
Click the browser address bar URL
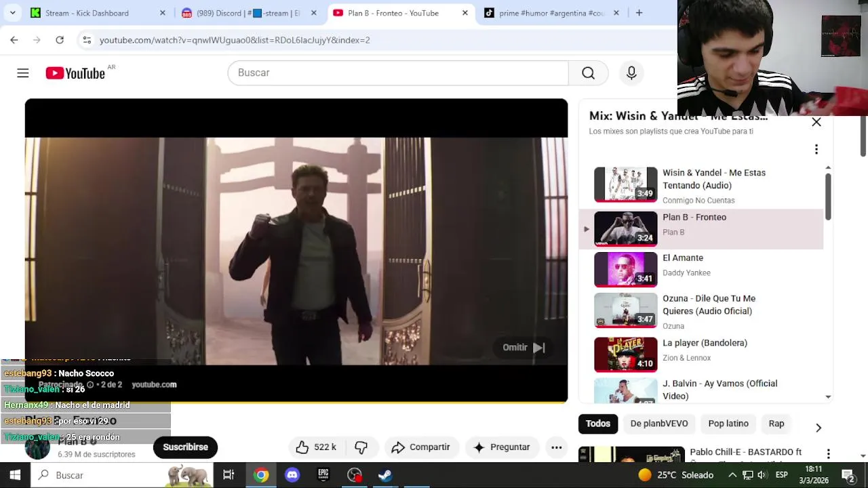tap(235, 40)
